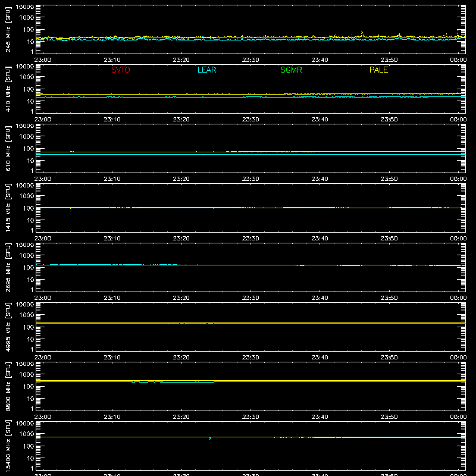Click the 100 y-axis value in 1415 MHz panel
Viewport: 476px width, 476px height.
point(29,208)
